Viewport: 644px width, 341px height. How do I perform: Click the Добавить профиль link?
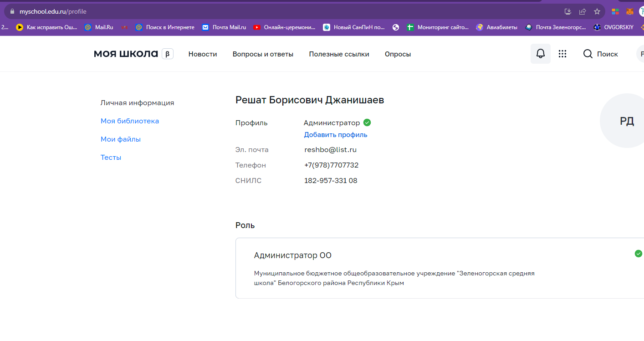tap(336, 135)
